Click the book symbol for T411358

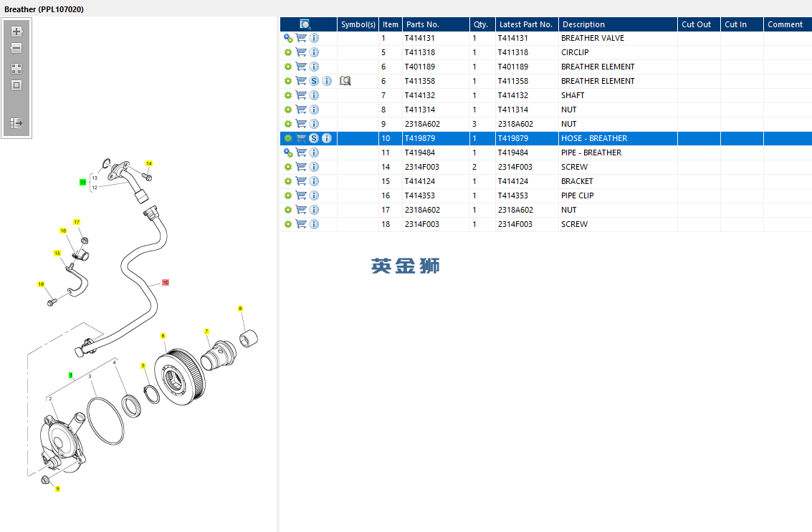[345, 81]
